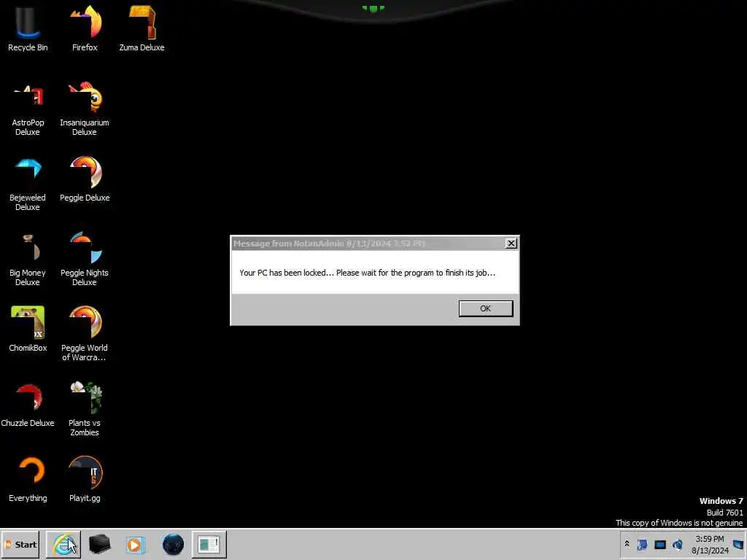Select the Peggle Deluxe desktop icon

click(85, 179)
